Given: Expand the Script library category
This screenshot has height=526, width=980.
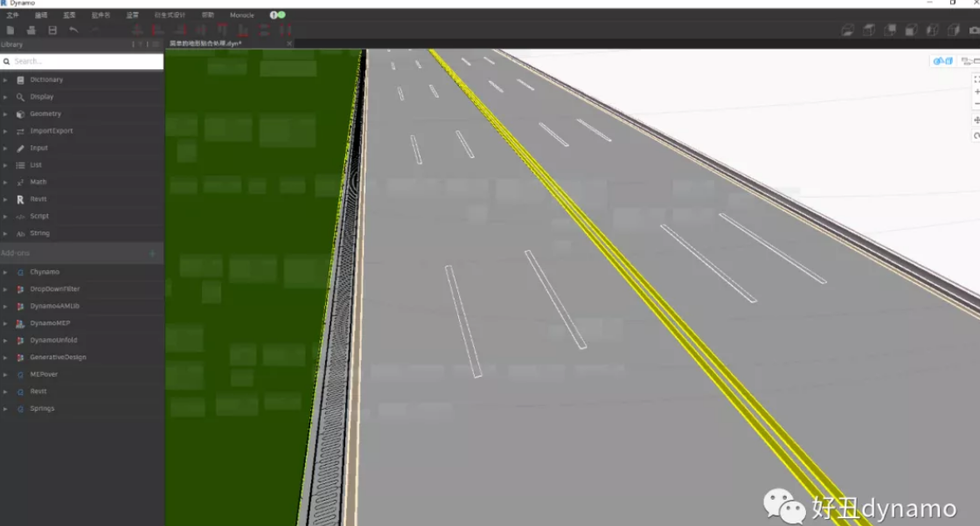Looking at the screenshot, I should (5, 216).
